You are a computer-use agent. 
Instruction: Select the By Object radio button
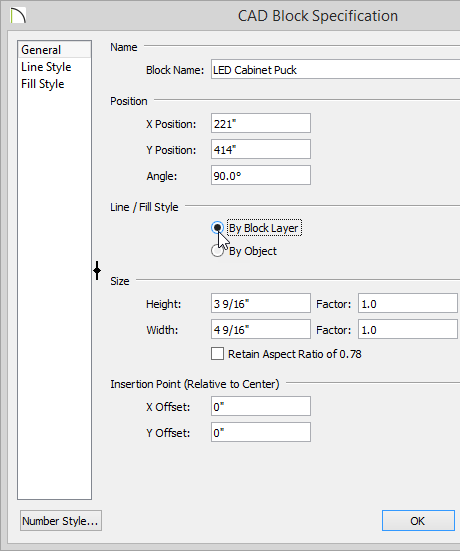click(x=218, y=251)
